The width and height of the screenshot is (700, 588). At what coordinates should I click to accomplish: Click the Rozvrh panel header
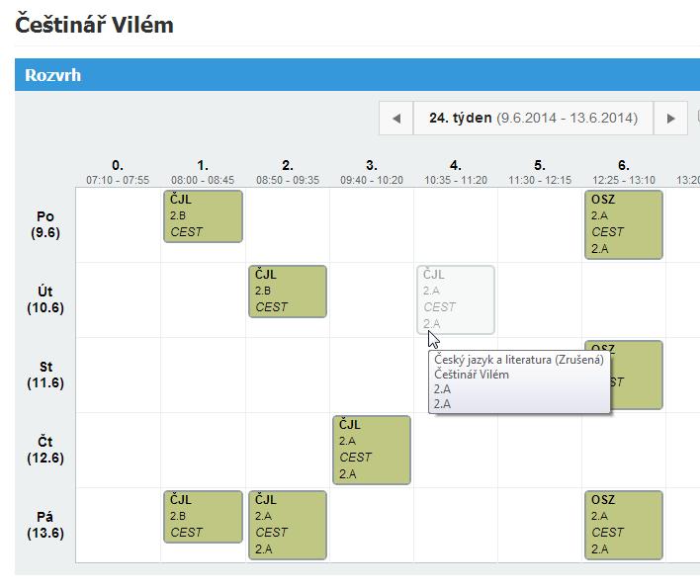coord(53,75)
